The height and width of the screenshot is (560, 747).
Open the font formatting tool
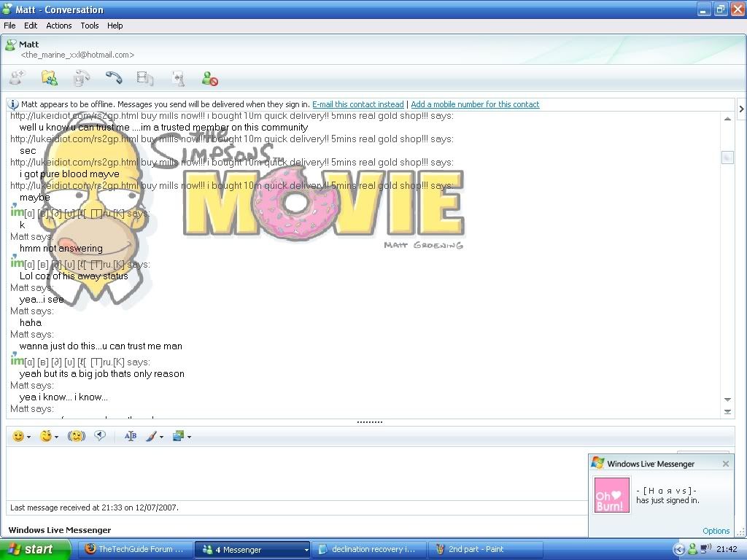tap(131, 436)
